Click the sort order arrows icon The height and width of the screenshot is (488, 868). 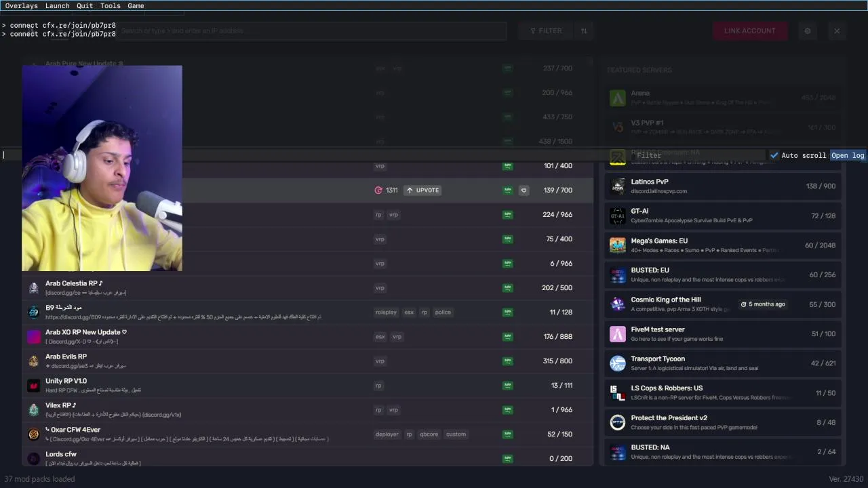click(584, 30)
